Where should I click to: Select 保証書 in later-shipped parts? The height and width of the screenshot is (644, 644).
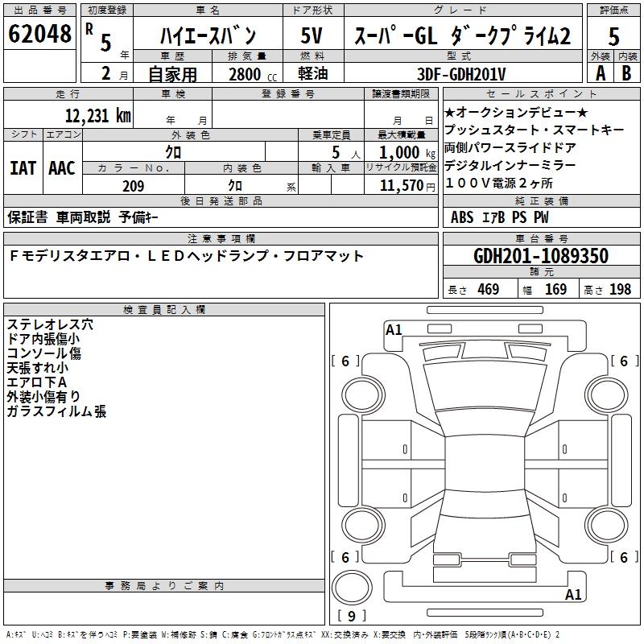coord(27,217)
